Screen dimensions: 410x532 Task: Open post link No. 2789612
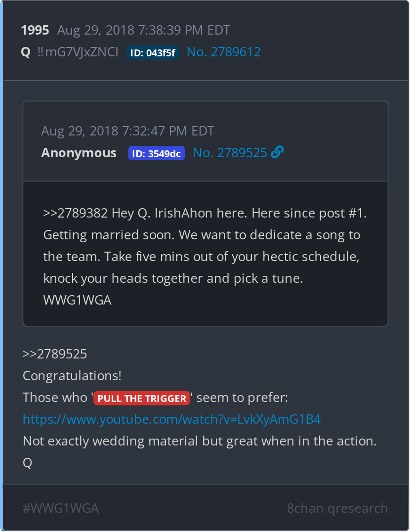(224, 52)
